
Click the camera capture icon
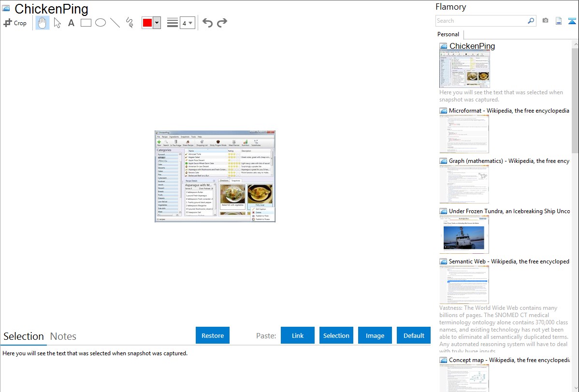click(545, 21)
